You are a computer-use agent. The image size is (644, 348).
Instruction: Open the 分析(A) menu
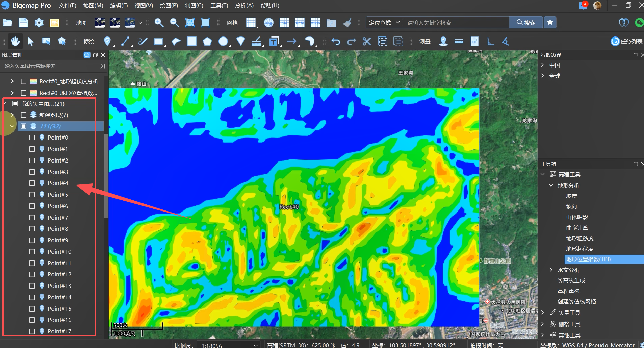244,6
